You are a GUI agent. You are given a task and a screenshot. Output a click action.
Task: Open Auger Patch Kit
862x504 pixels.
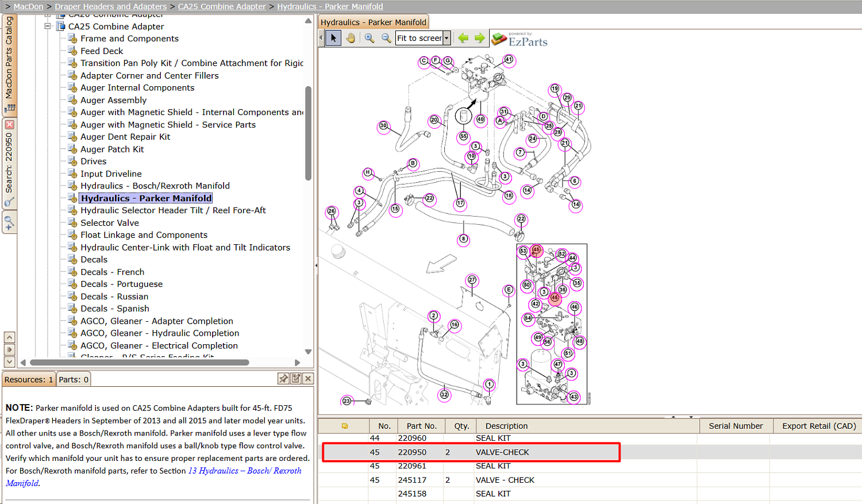tap(112, 149)
